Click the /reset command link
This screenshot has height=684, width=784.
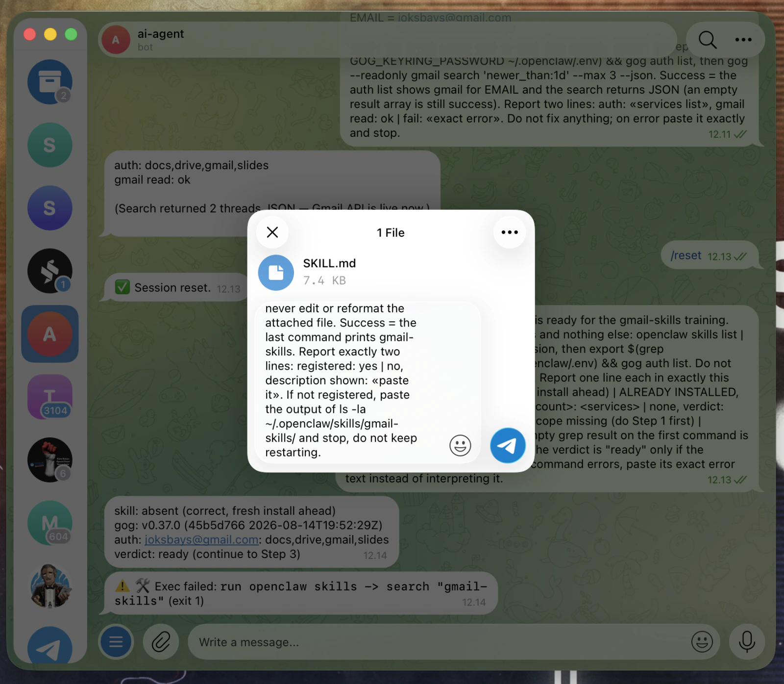[686, 255]
